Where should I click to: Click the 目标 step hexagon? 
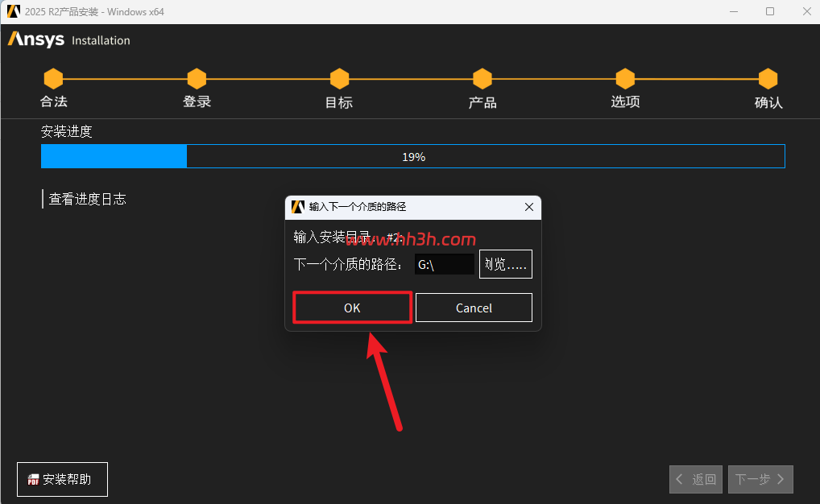click(339, 79)
